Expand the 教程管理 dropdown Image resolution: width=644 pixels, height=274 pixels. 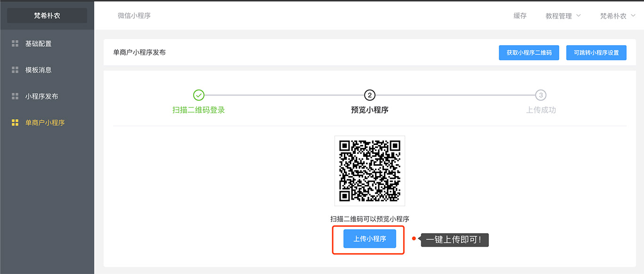click(563, 16)
